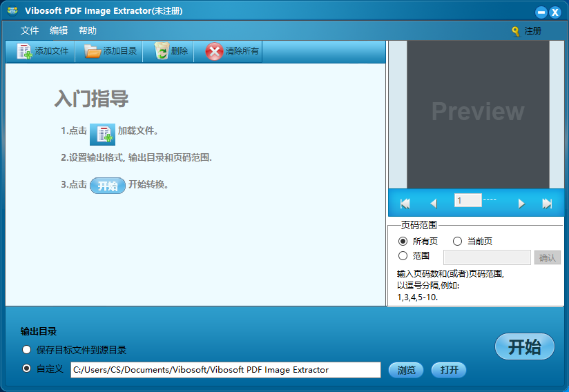
Task: Minimize the Vibosoft window
Action: (541, 12)
